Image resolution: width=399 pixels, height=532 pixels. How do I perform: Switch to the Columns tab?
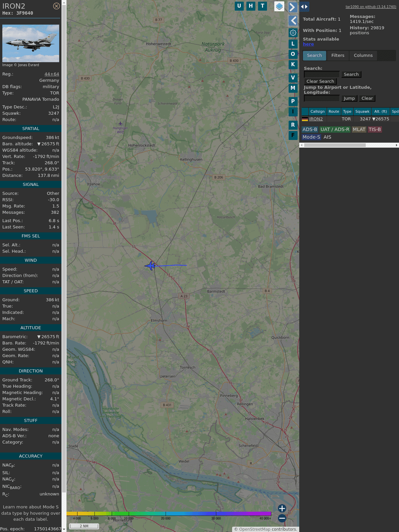click(x=363, y=56)
